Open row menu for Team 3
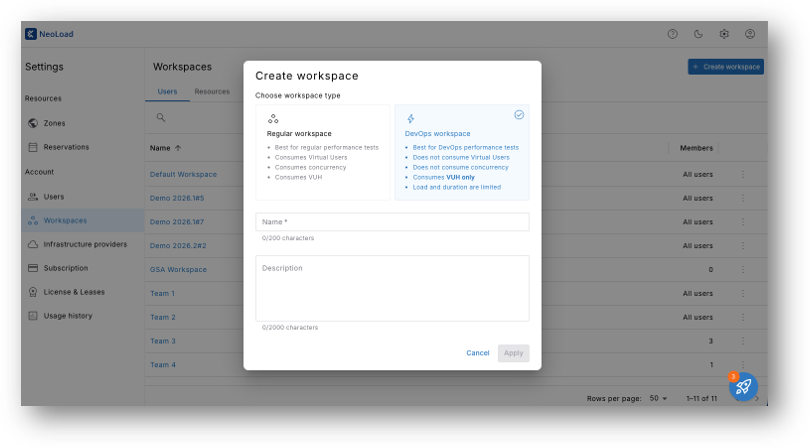810x448 pixels. point(743,341)
